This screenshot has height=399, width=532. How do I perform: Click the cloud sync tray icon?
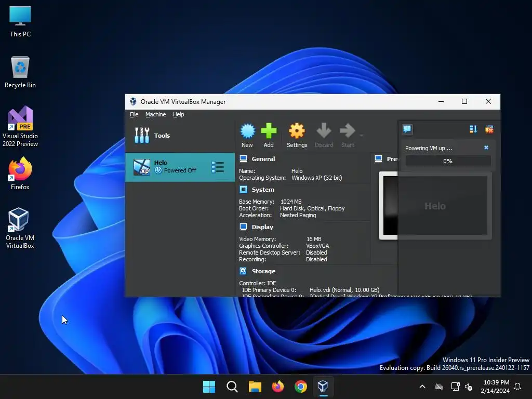(439, 387)
